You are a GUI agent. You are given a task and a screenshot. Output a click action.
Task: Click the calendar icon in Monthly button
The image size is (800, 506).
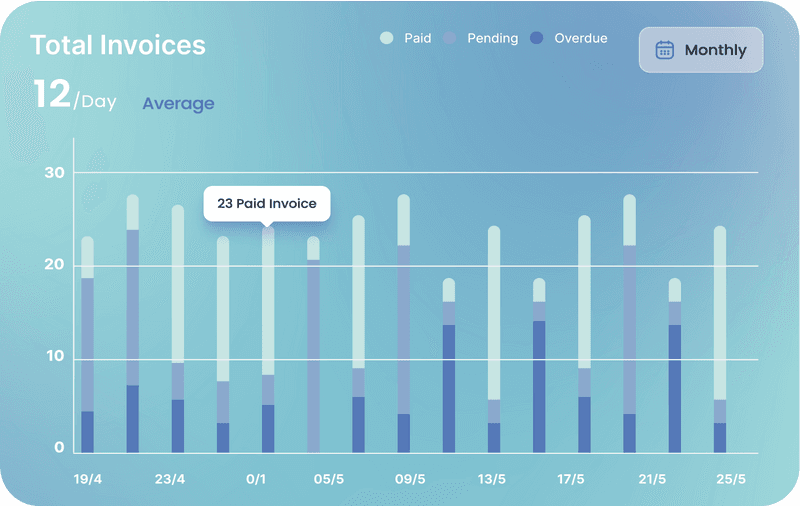(664, 50)
